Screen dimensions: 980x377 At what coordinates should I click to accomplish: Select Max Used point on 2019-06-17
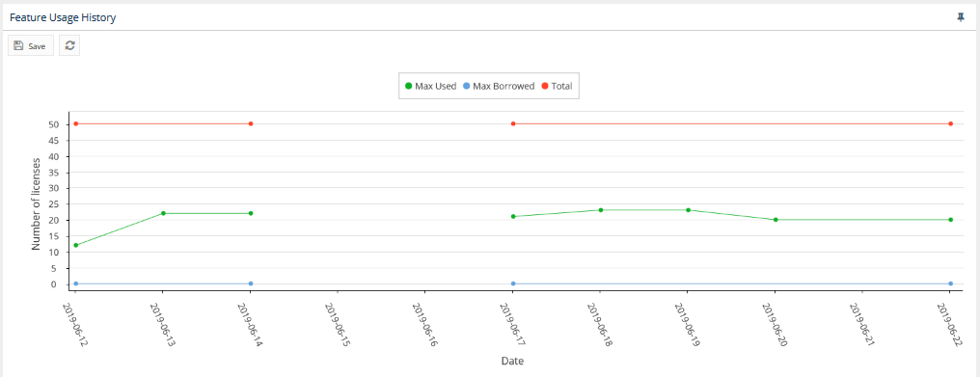click(513, 216)
